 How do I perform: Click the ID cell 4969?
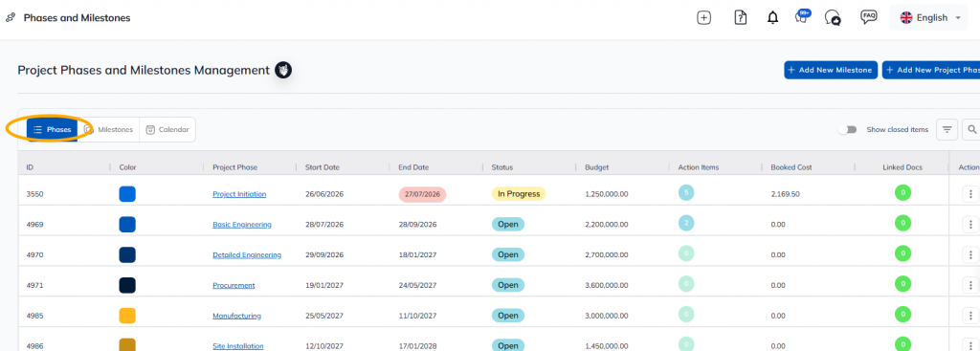(x=34, y=224)
